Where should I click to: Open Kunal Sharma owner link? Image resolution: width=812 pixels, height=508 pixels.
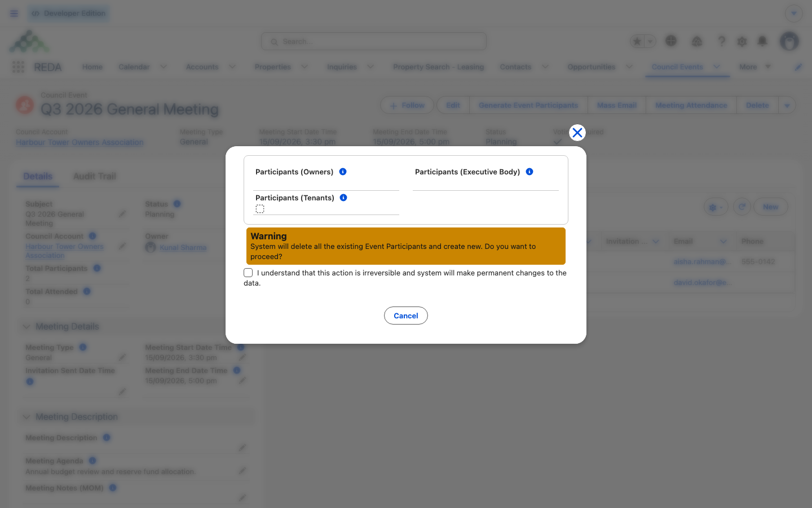pyautogui.click(x=183, y=248)
